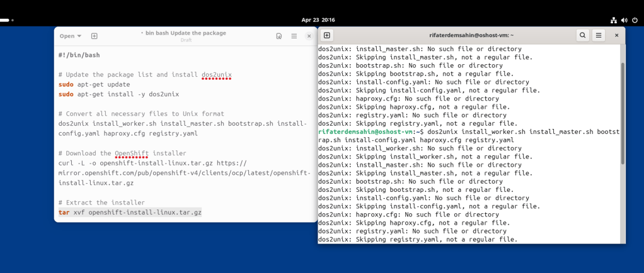
Task: Open the new tab icon in Text Editor
Action: [94, 36]
